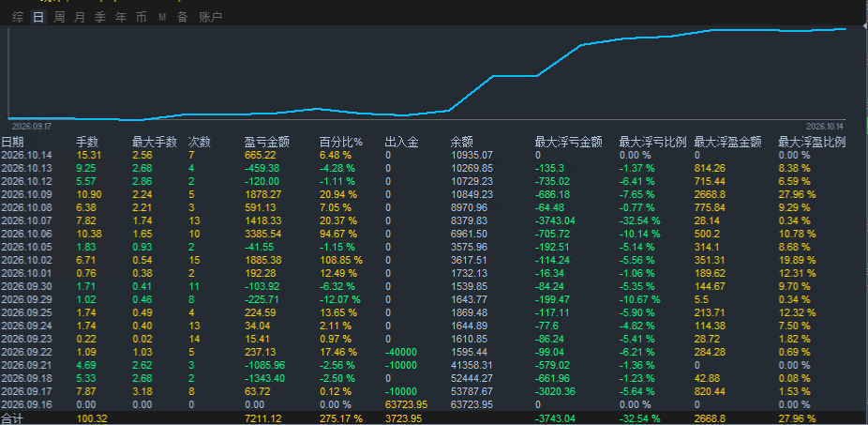Click the 最大手数 column header
Screen dimensions: 868x425
tap(155, 143)
